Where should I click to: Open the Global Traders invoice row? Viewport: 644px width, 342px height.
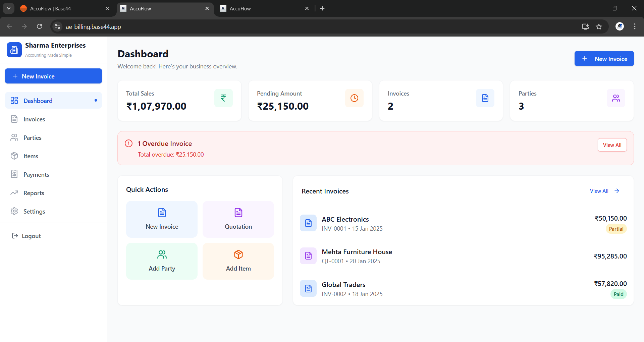point(463,289)
